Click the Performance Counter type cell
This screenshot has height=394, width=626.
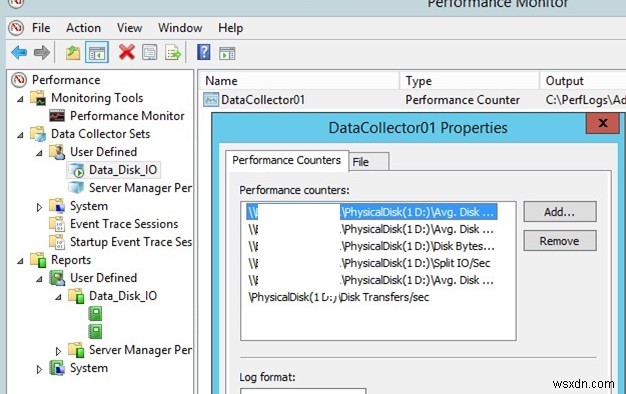coord(462,100)
